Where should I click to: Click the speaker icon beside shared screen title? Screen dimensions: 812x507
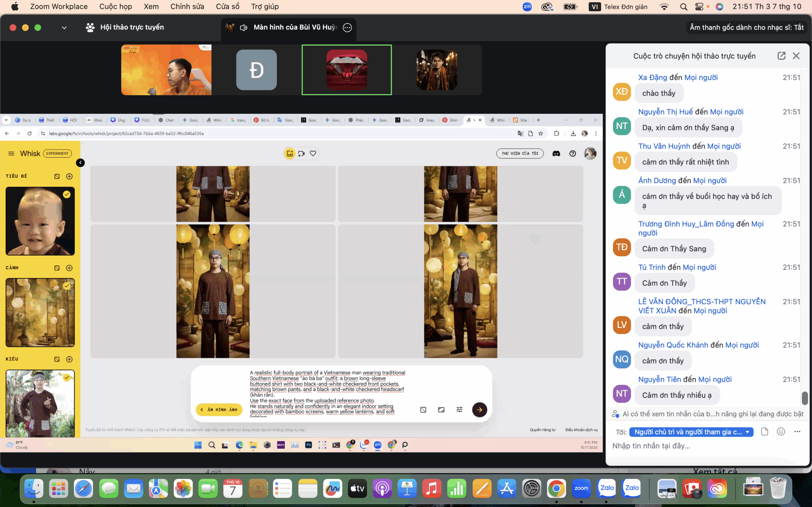click(x=244, y=28)
